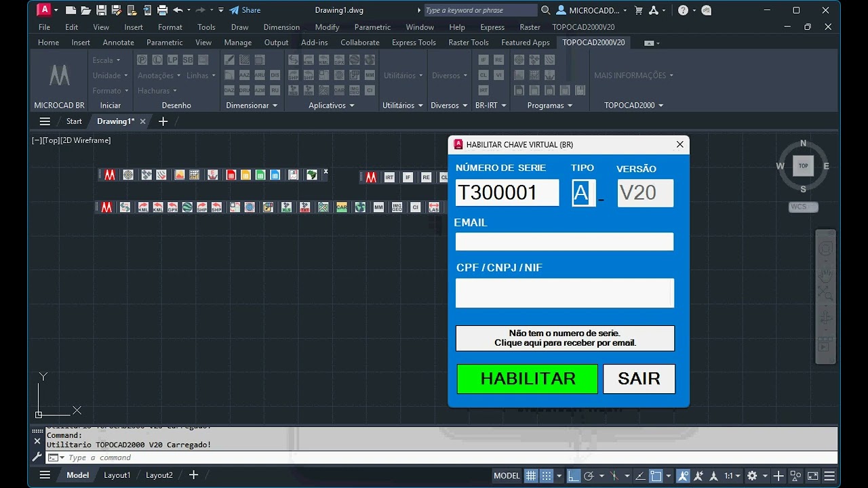Screen dimensions: 868x488
Task: Click the NÚMERO DE SERIE field
Action: pyautogui.click(x=507, y=192)
